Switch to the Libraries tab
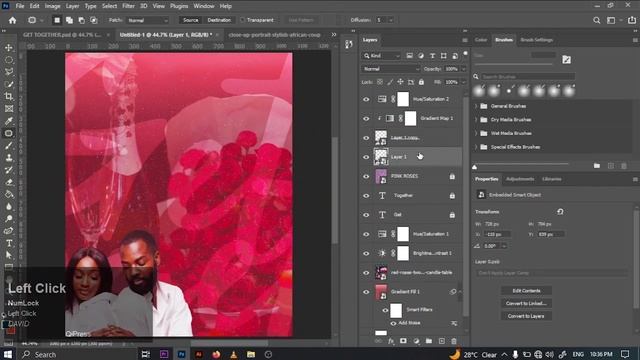Screen dimensions: 640x360 pos(551,179)
